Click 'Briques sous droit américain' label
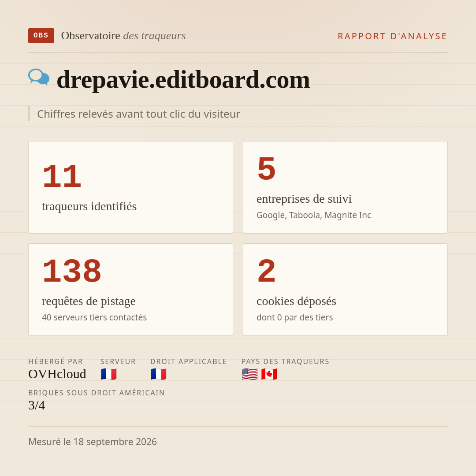This screenshot has height=476, width=476. pyautogui.click(x=97, y=393)
